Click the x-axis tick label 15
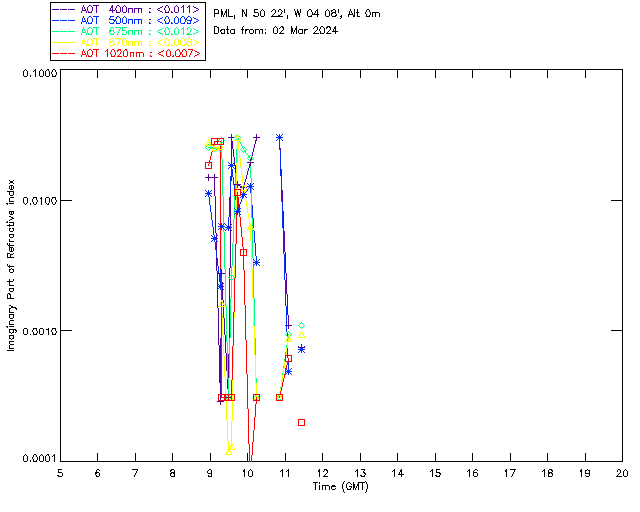The height and width of the screenshot is (512, 640). coord(435,473)
